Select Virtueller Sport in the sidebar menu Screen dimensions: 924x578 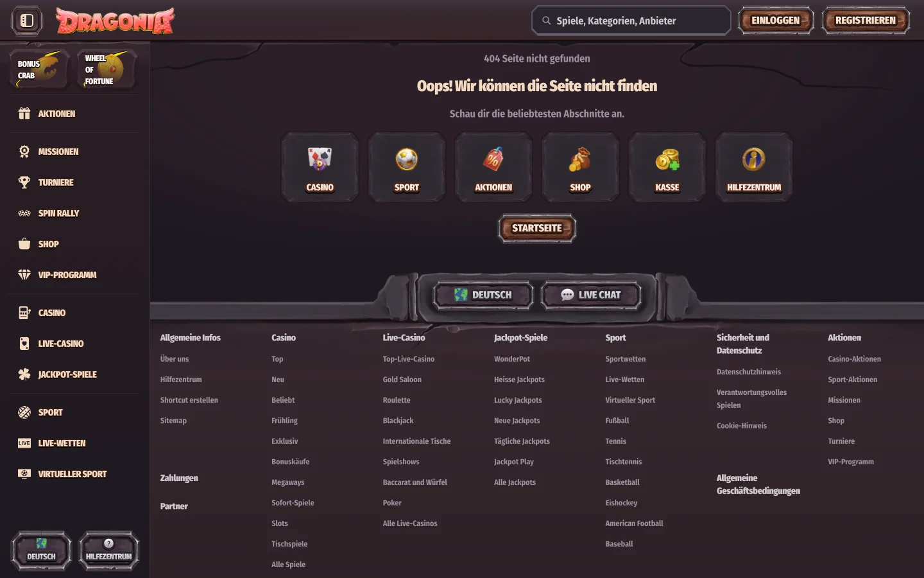pyautogui.click(x=73, y=474)
